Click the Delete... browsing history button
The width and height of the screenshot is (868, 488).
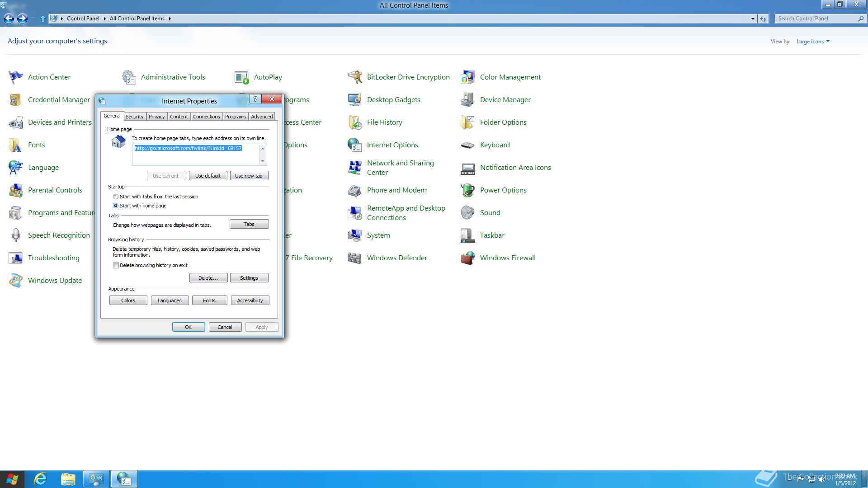[x=208, y=278]
